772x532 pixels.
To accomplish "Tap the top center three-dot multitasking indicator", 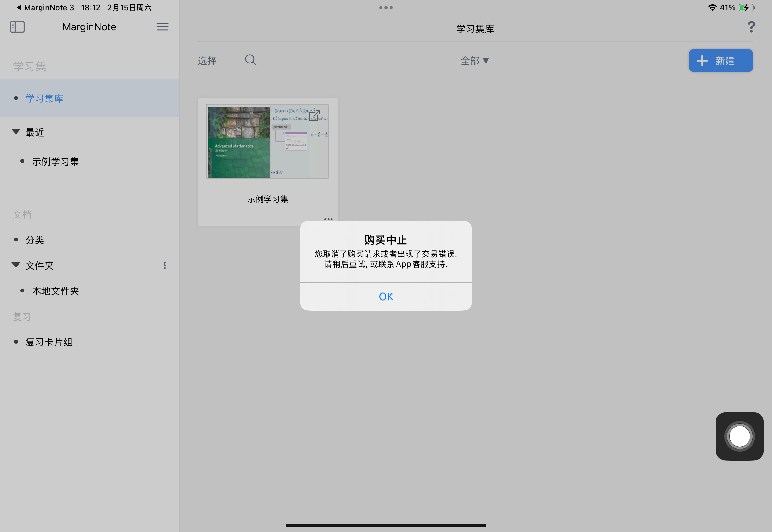I will coord(386,8).
